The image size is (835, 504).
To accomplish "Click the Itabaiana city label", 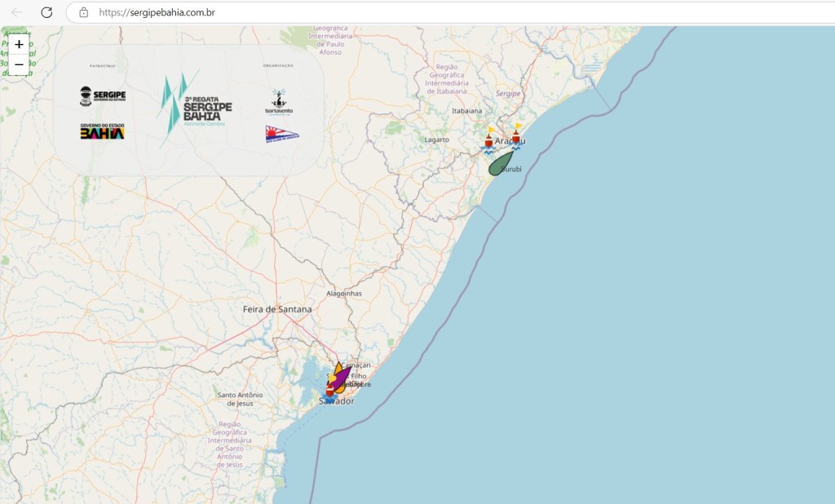I will (x=467, y=110).
